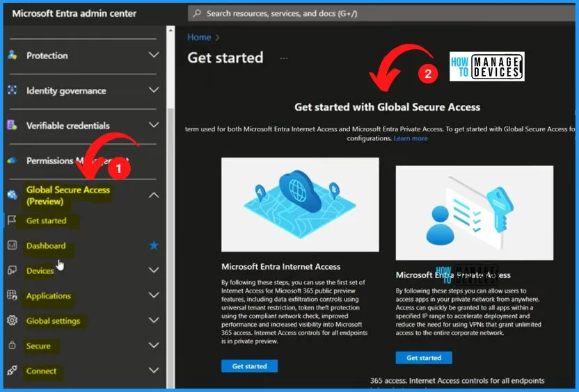579x392 pixels.
Task: Open the Dashboard menu item
Action: tap(46, 245)
